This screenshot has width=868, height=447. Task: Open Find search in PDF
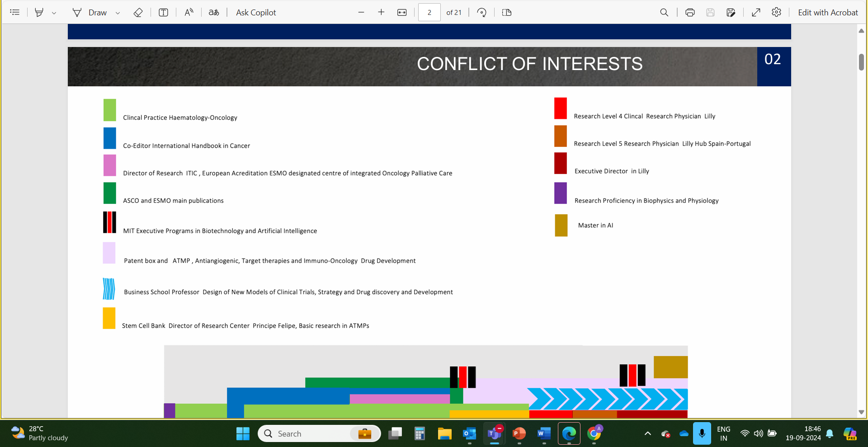click(x=664, y=12)
